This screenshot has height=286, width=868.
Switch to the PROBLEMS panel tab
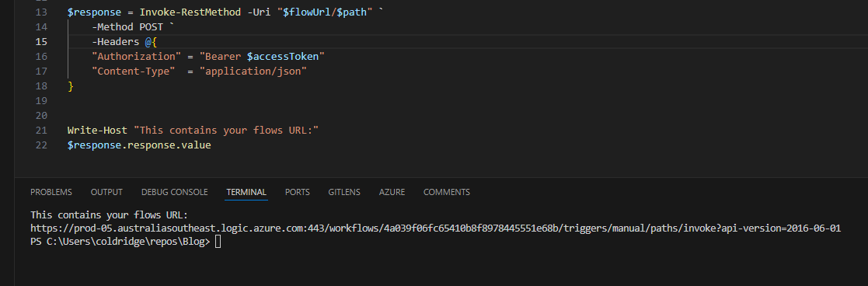click(51, 192)
